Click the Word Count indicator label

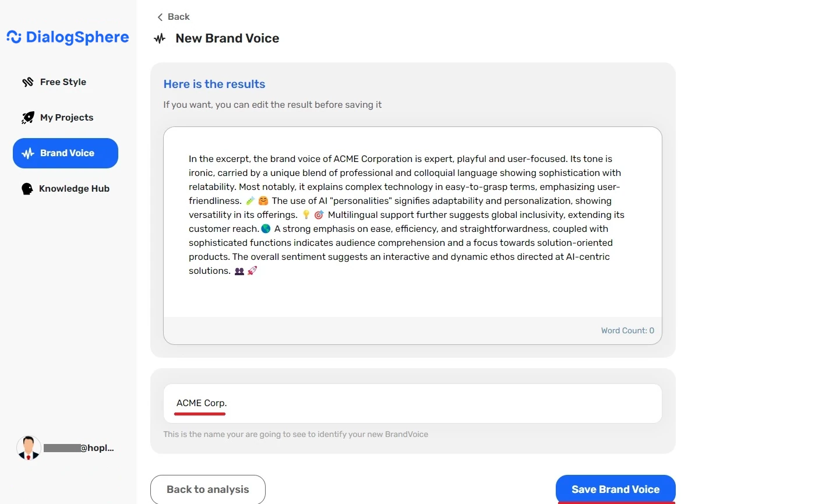(x=627, y=330)
